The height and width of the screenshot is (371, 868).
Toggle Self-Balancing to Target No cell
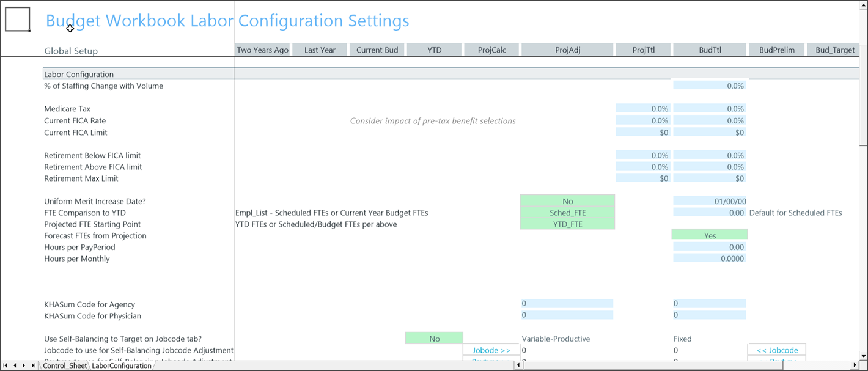(x=434, y=339)
